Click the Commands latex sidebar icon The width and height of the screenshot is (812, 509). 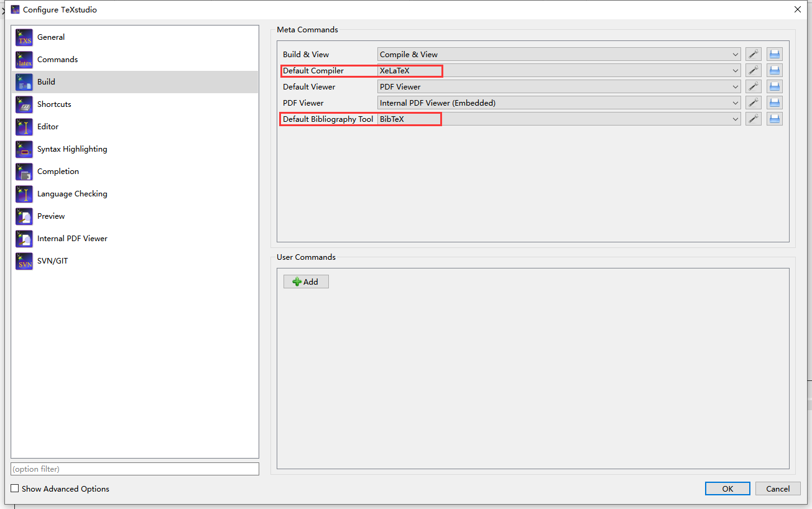tap(24, 60)
